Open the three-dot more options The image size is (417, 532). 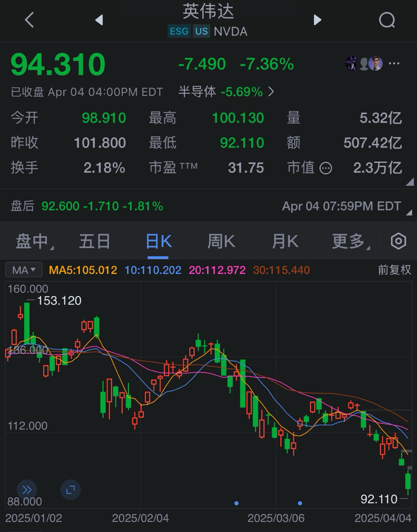tap(394, 64)
